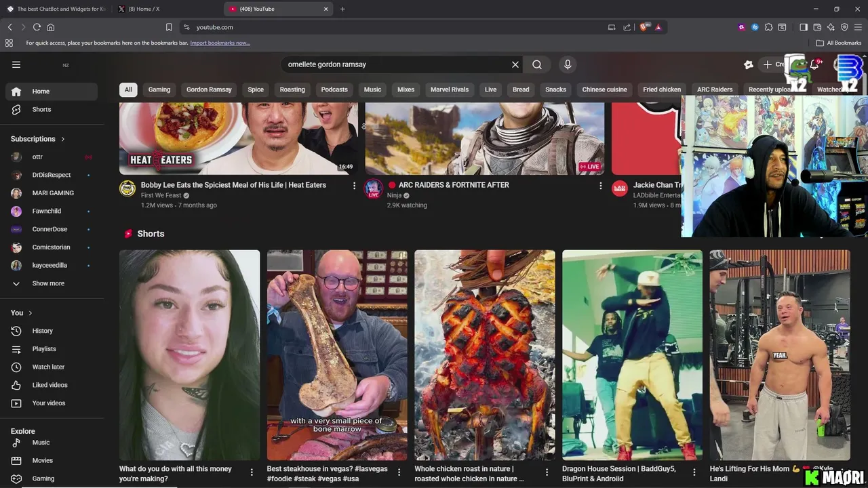Open Ninja channel live avatar
Image resolution: width=868 pixels, height=488 pixels.
coord(374,188)
